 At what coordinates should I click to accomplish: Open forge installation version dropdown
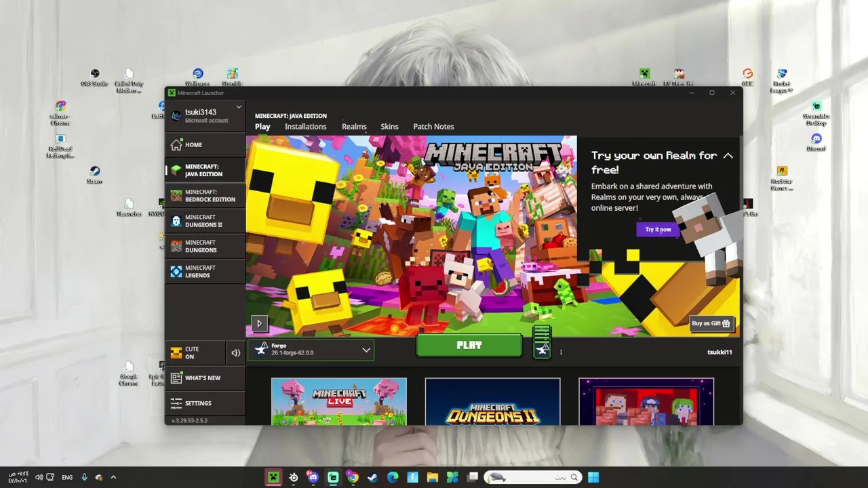(311, 350)
